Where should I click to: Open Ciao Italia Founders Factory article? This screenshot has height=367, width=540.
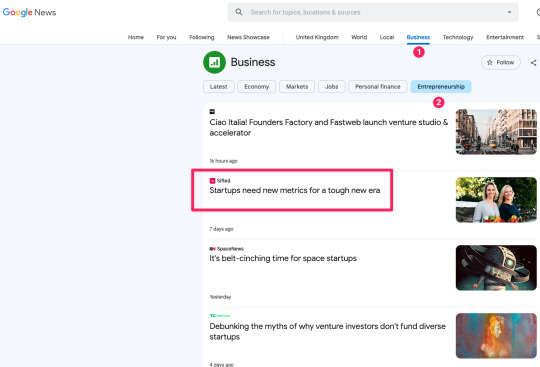click(x=329, y=127)
